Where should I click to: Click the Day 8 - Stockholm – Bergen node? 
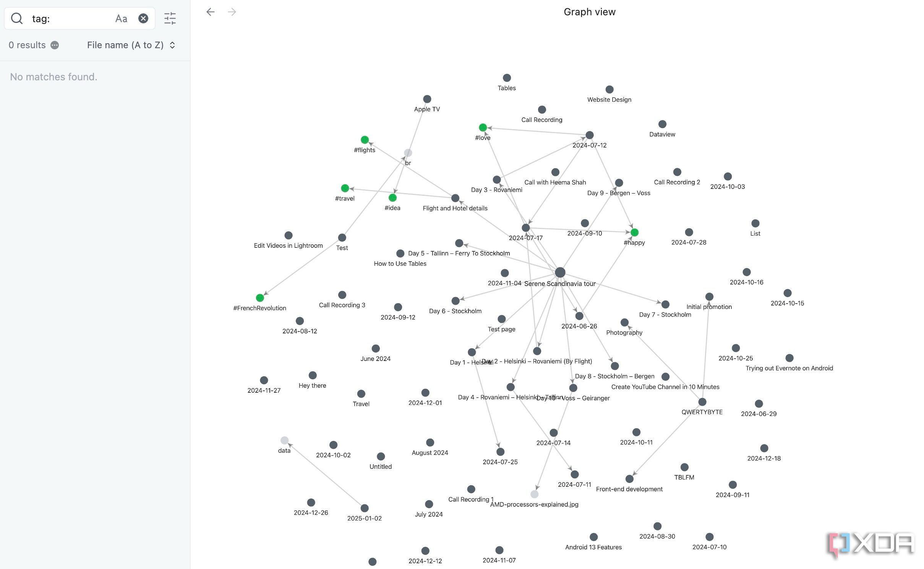point(615,366)
